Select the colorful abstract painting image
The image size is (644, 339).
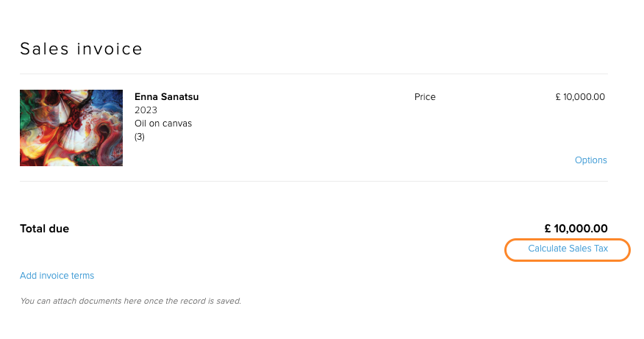click(71, 128)
